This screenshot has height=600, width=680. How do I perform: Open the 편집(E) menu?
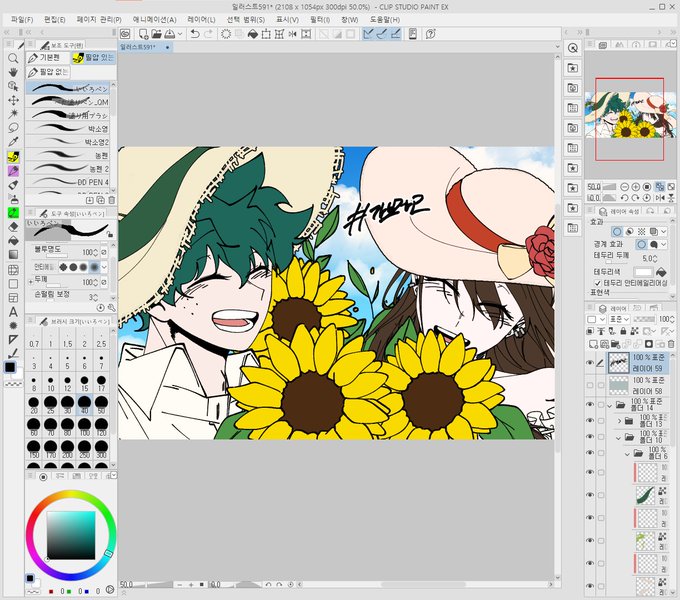click(55, 20)
